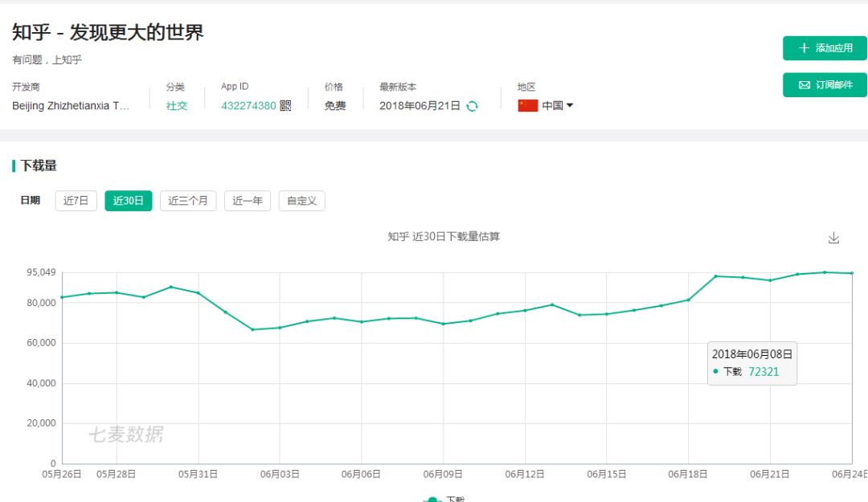The height and width of the screenshot is (502, 868).
Task: Click the 地区 field label
Action: tap(526, 87)
